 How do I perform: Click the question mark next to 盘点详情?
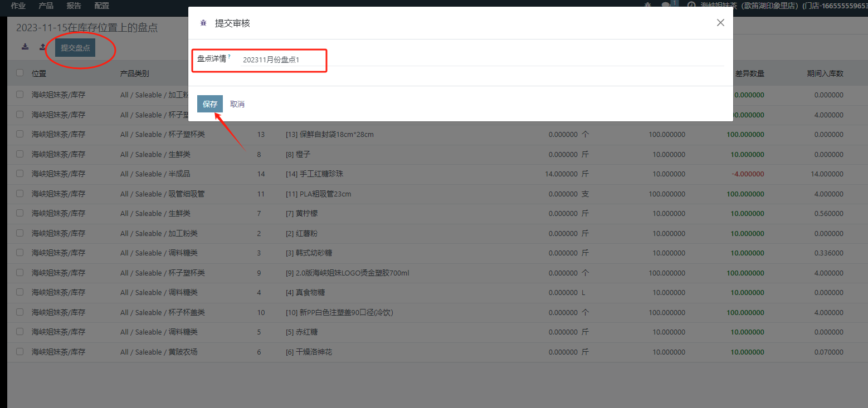[229, 57]
